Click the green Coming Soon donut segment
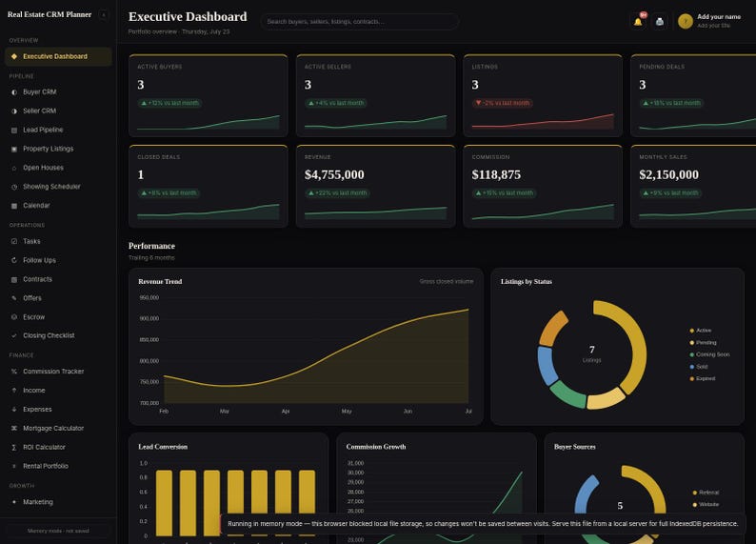This screenshot has width=756, height=544. point(569,395)
